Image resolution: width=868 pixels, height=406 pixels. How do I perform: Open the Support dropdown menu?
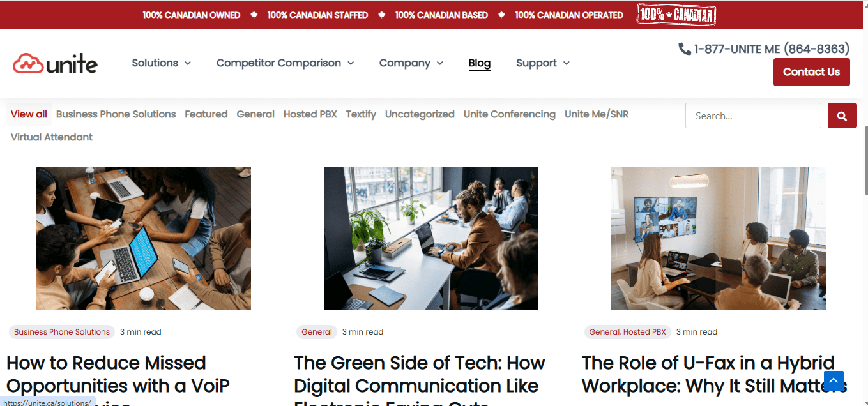coord(543,63)
